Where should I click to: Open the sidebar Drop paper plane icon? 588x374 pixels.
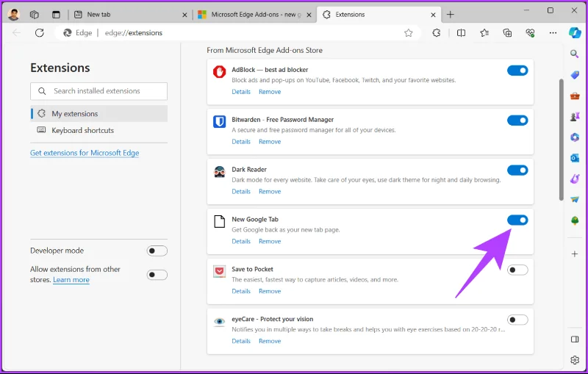click(575, 199)
